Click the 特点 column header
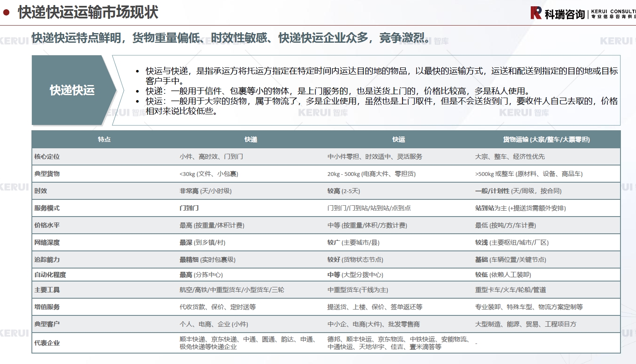636x364 pixels. (x=104, y=139)
